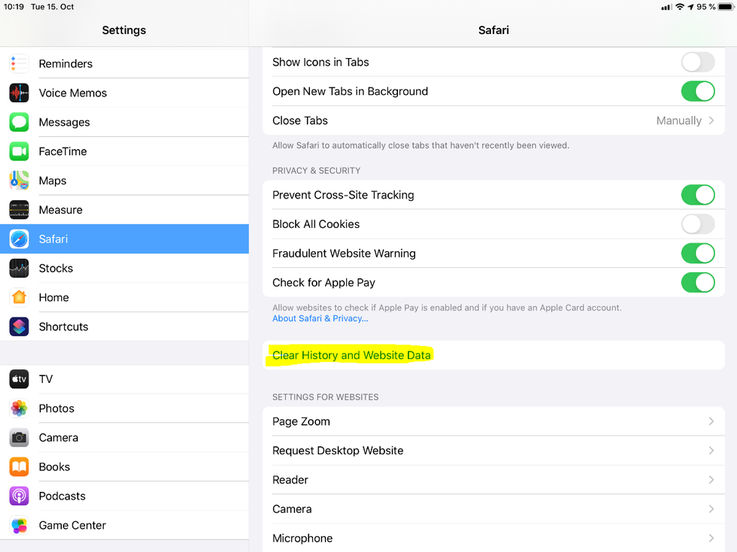Tap the Safari compass icon
This screenshot has height=552, width=737.
[19, 239]
